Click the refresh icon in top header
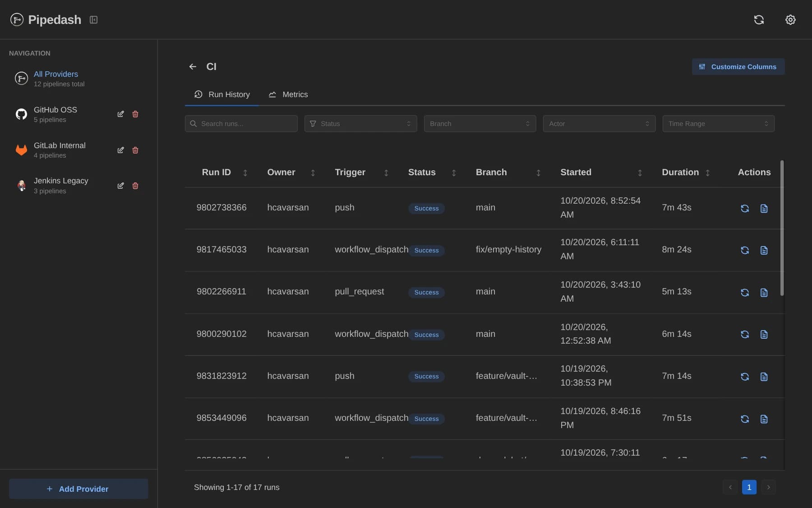 pos(759,19)
